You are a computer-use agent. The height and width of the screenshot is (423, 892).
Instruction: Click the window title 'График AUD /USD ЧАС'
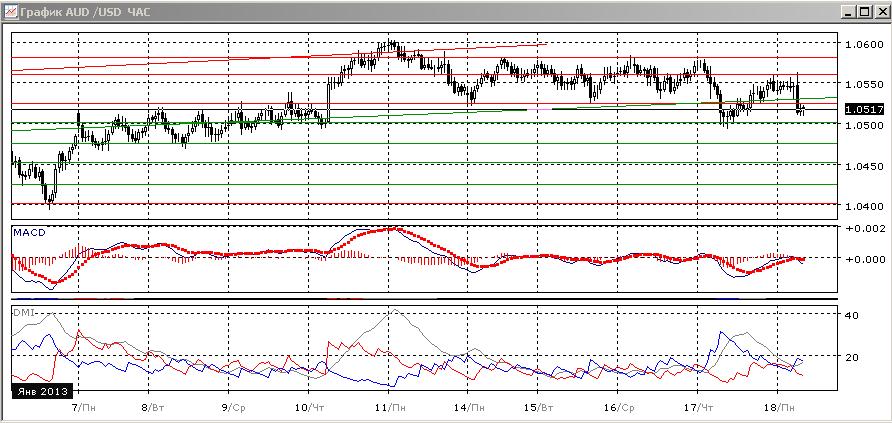[x=85, y=12]
